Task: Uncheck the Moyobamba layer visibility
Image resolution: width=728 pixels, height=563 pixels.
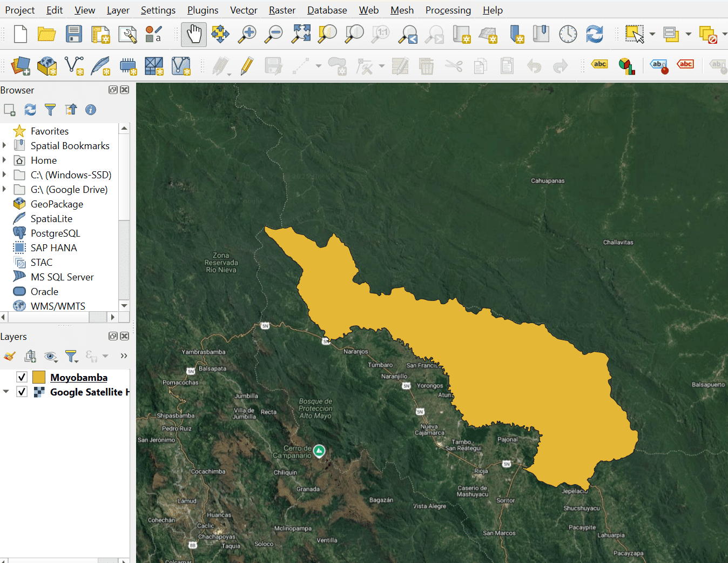Action: tap(22, 377)
